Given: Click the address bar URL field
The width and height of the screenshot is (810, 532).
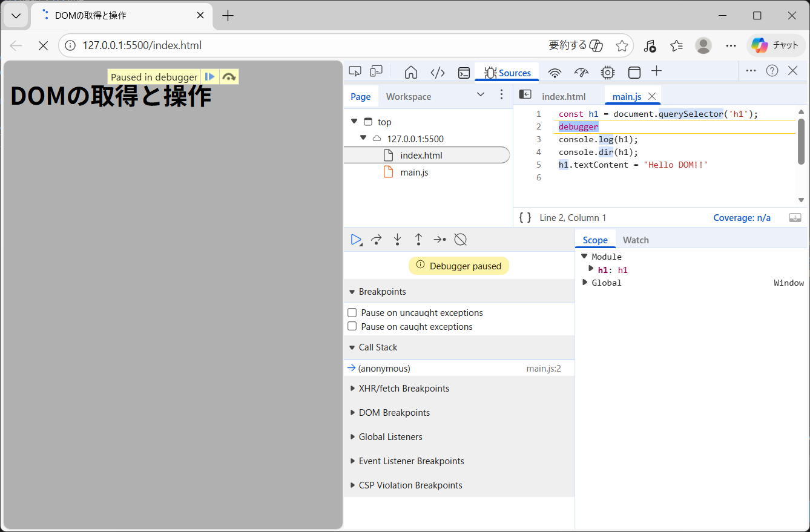Looking at the screenshot, I should (x=303, y=45).
